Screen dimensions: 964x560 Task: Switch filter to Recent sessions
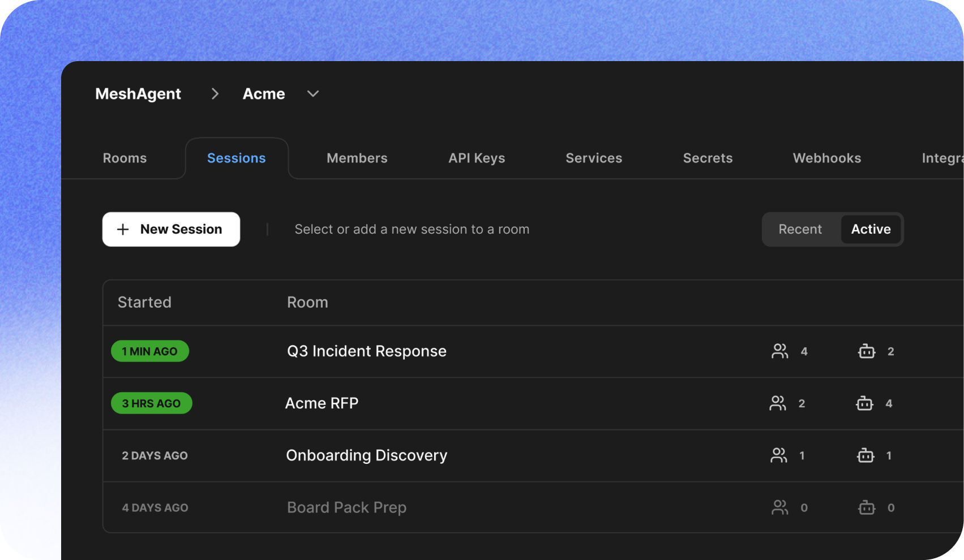pos(800,229)
